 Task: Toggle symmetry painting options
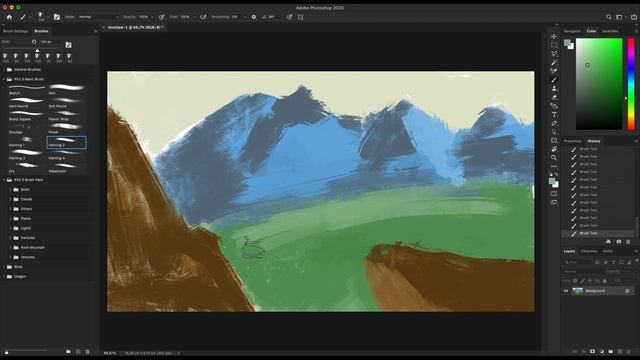point(301,17)
